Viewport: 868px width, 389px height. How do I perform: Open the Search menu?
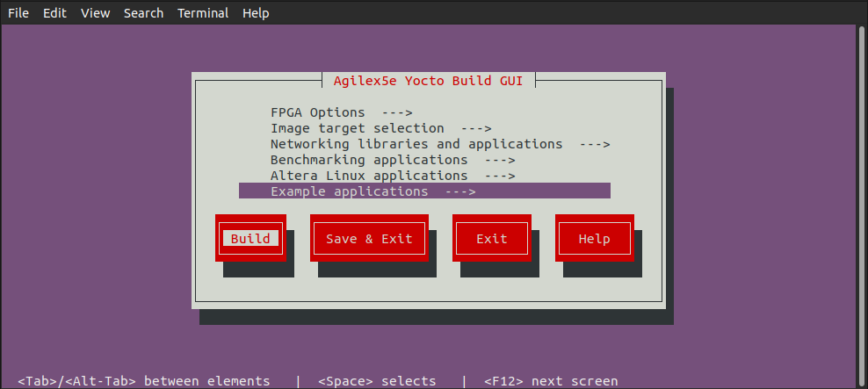[143, 12]
